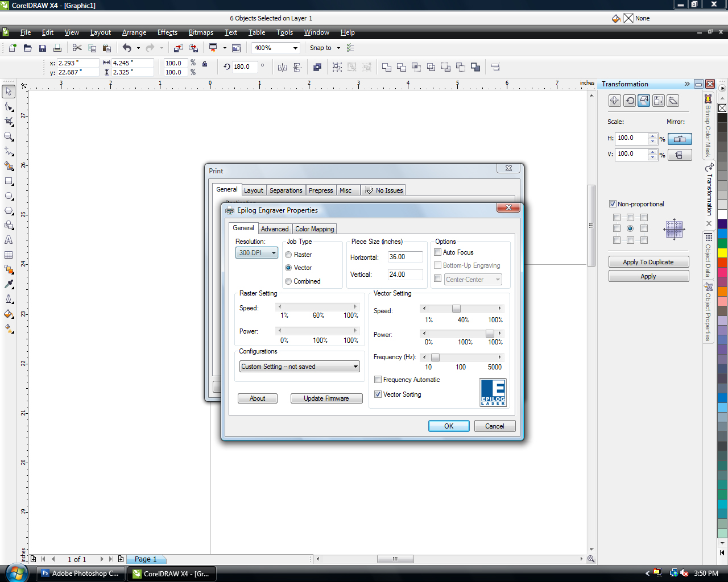Open Size mode in Transformation docker
The height and width of the screenshot is (582, 728).
click(659, 101)
